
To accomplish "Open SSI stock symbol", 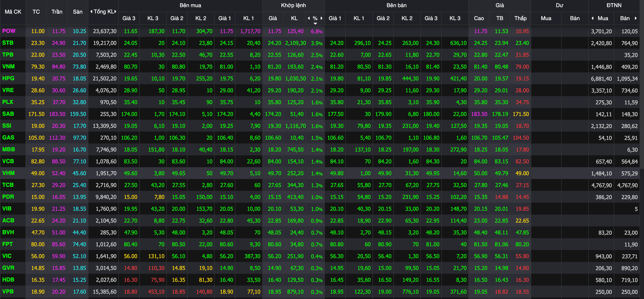I will 7,126.
